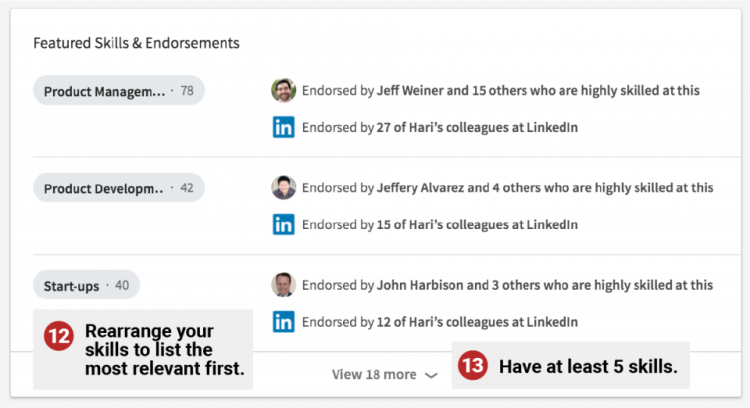Open the Product Management skill pill

118,91
